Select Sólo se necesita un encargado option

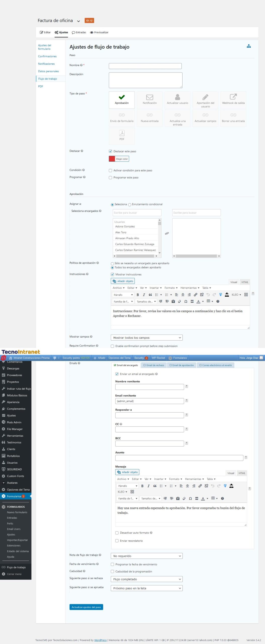click(x=112, y=263)
